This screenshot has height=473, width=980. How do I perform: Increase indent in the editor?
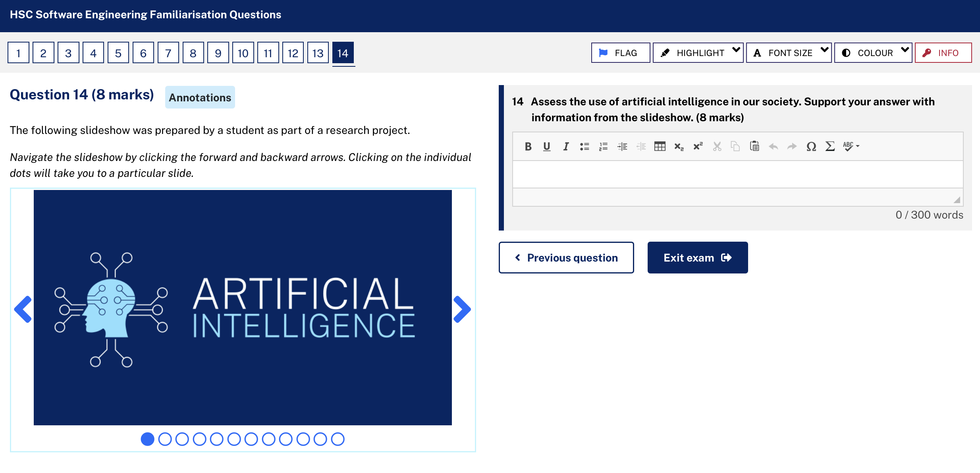click(622, 146)
